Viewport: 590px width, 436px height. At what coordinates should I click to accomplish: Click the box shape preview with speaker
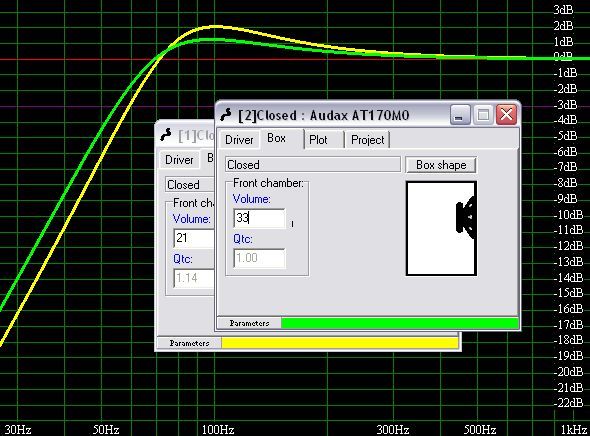point(441,228)
